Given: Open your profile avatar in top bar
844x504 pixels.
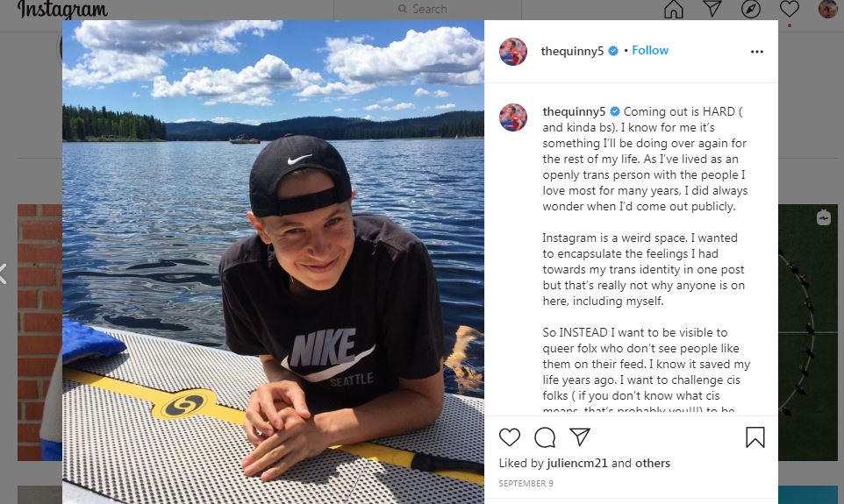Looking at the screenshot, I should 827,10.
